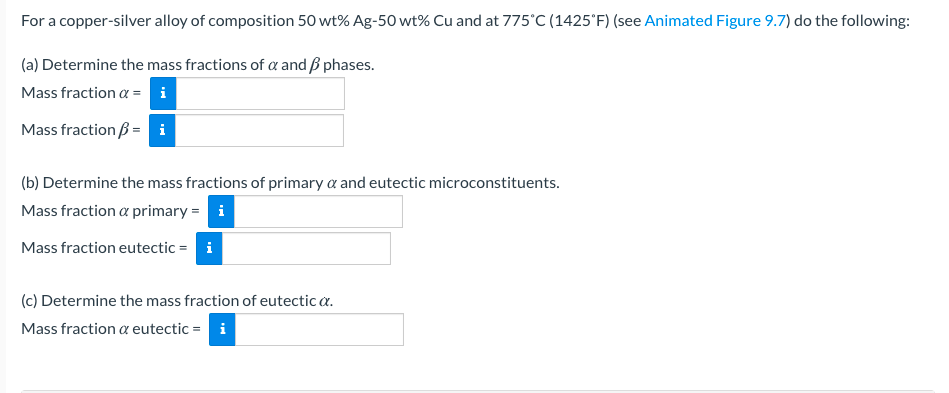Open info icon for Mass fraction eutectic

pos(209,248)
